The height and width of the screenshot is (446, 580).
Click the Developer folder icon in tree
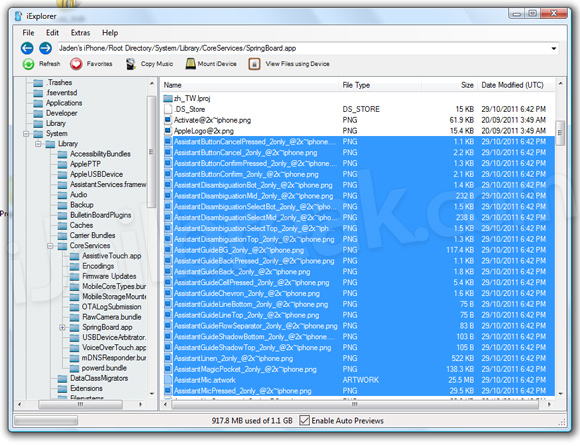pos(38,113)
